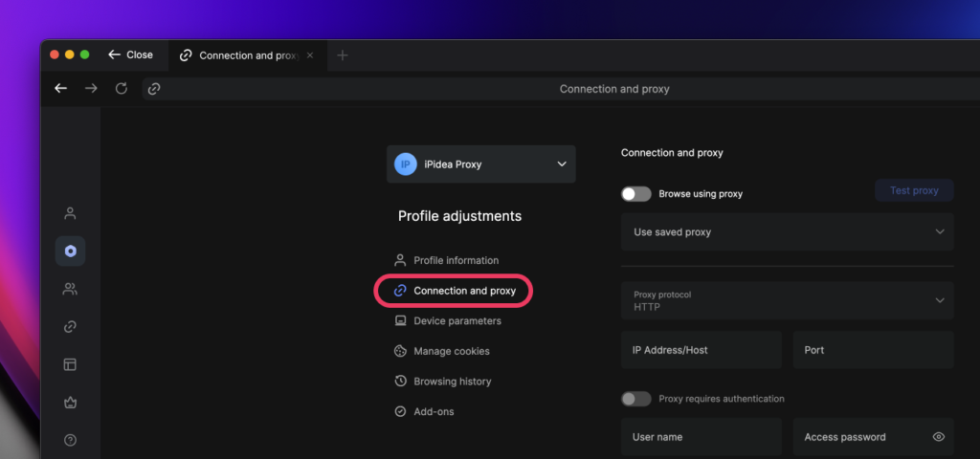Open the hexagon profiles icon in sidebar
Image resolution: width=980 pixels, height=459 pixels.
pyautogui.click(x=70, y=251)
